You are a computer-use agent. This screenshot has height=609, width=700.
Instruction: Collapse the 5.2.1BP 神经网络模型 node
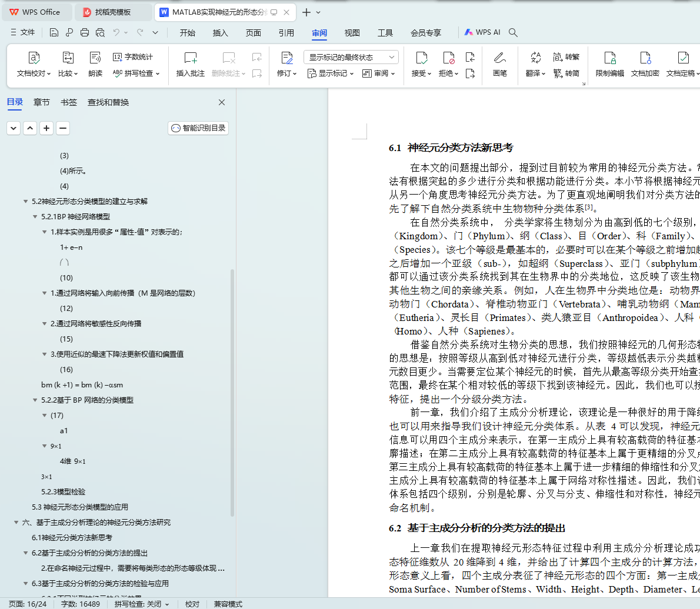(35, 217)
